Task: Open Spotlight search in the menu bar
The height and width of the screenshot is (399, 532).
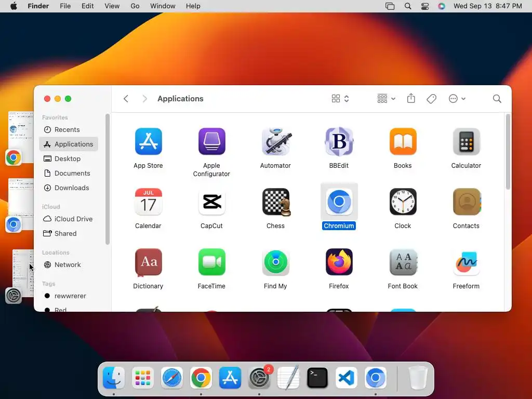Action: tap(408, 6)
